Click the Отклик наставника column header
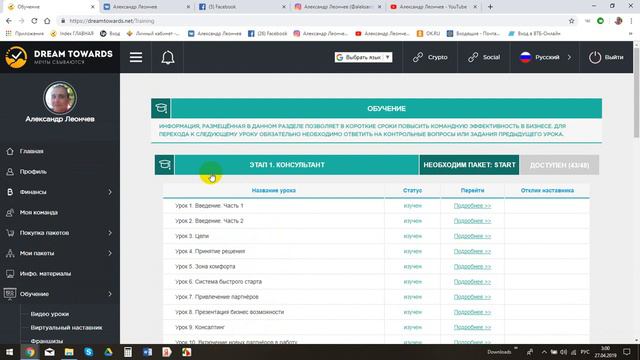Screen dimensions: 640x360 (547, 190)
